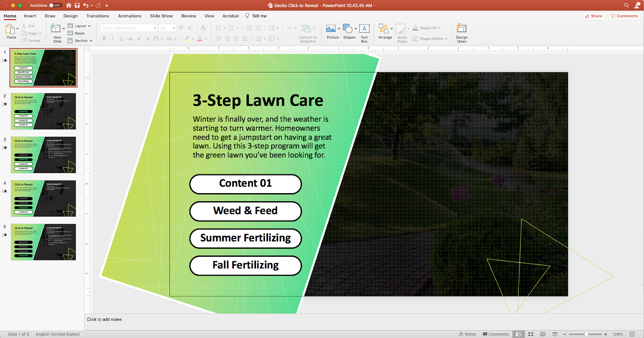644x338 pixels.
Task: Click the zoom slider handle
Action: click(x=586, y=334)
